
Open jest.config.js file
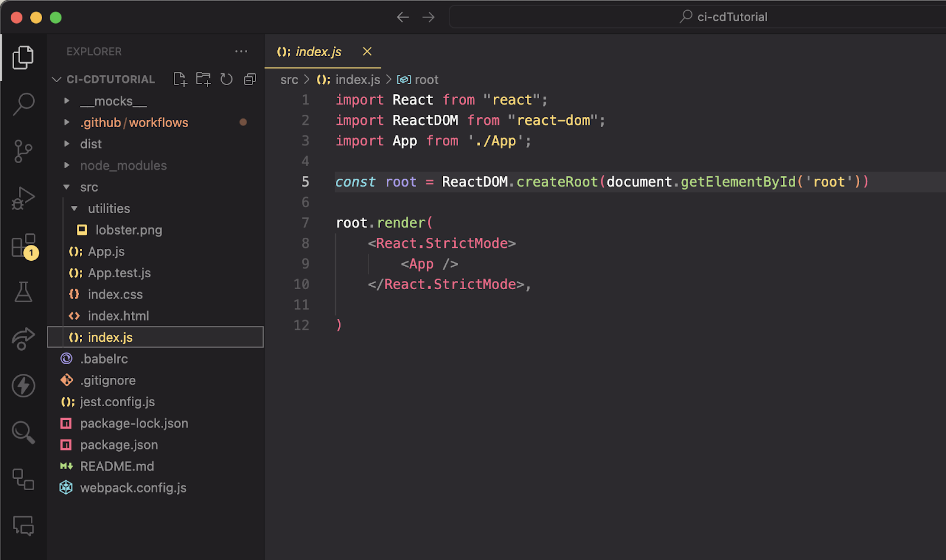click(155, 402)
